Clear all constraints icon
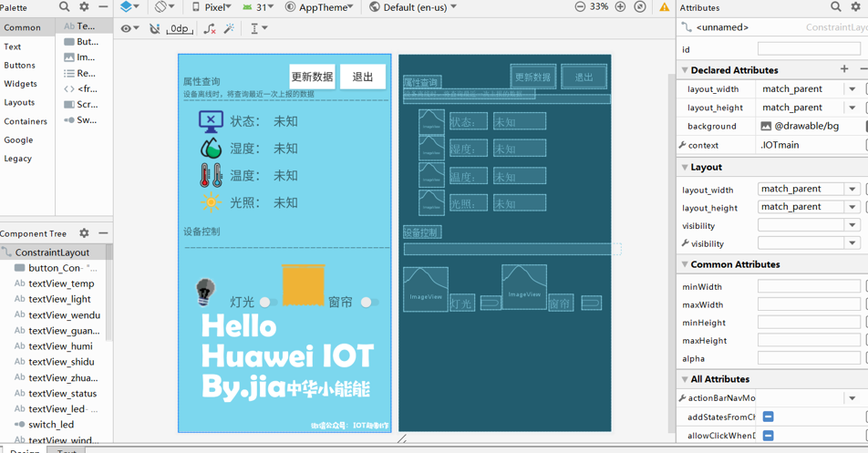 (210, 29)
